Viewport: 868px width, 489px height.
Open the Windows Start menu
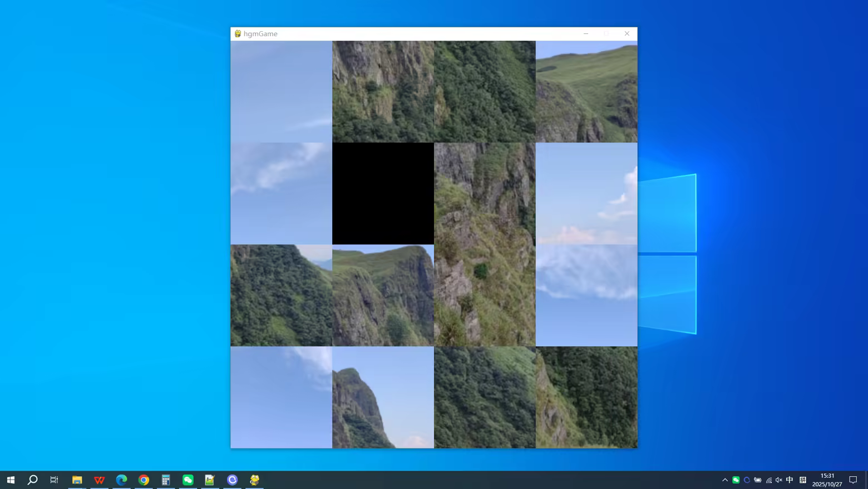pyautogui.click(x=11, y=480)
